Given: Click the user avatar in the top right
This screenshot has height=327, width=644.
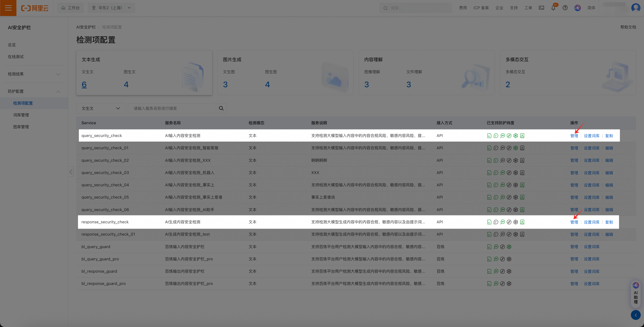Looking at the screenshot, I should [635, 8].
